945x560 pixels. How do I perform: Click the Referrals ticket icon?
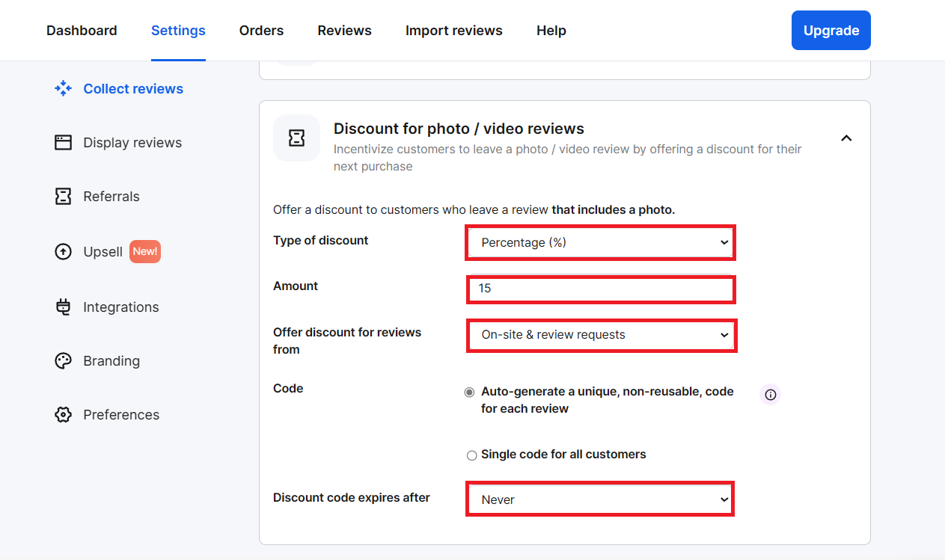tap(64, 197)
